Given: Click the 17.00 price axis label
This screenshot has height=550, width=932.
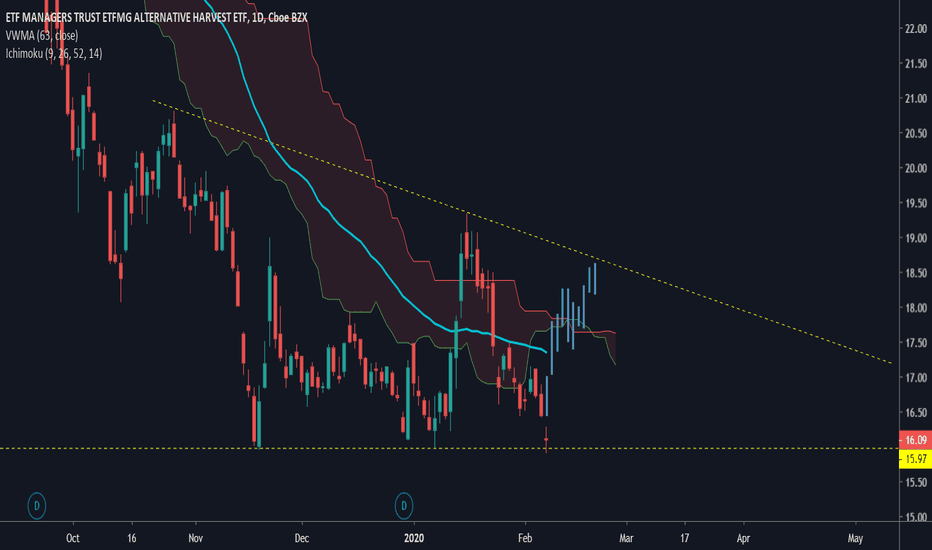Looking at the screenshot, I should click(x=915, y=378).
